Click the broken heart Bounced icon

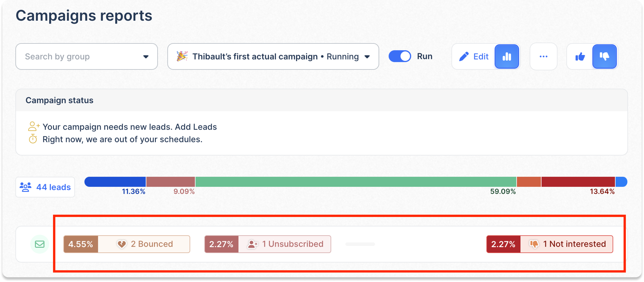pyautogui.click(x=122, y=244)
